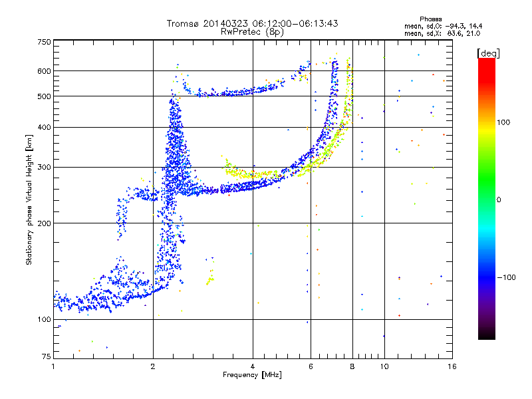
Task: Click the y-axis tick label '300'
Action: pos(45,167)
